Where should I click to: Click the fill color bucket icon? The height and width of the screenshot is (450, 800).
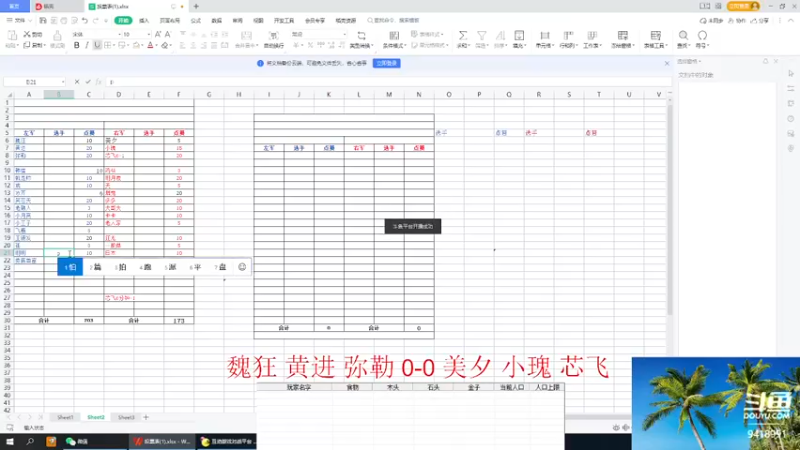click(x=136, y=45)
